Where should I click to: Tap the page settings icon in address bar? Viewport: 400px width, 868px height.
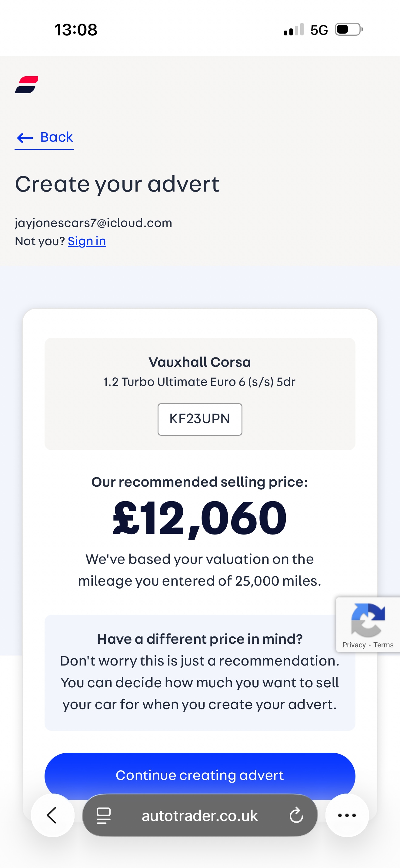(104, 815)
